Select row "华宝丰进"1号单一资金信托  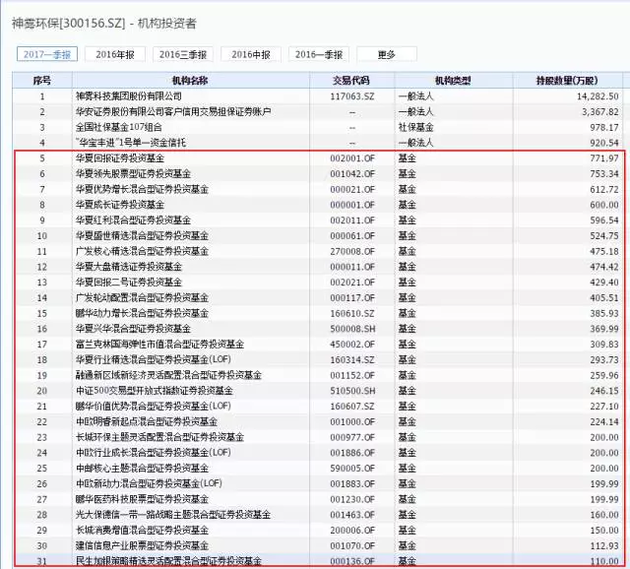tap(317, 143)
